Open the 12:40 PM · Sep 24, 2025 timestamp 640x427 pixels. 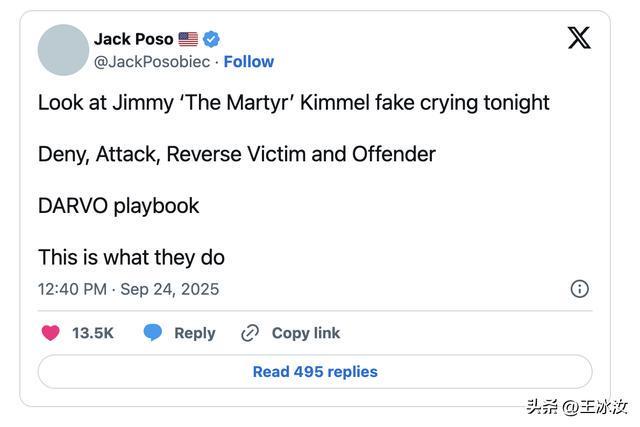coord(128,289)
